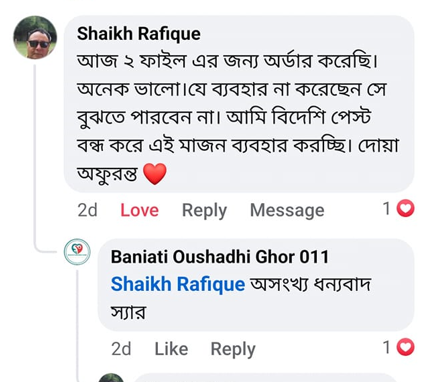The image size is (426, 382).
Task: Select Shaikh Rafique's Bengali comment bubble
Action: point(239,104)
